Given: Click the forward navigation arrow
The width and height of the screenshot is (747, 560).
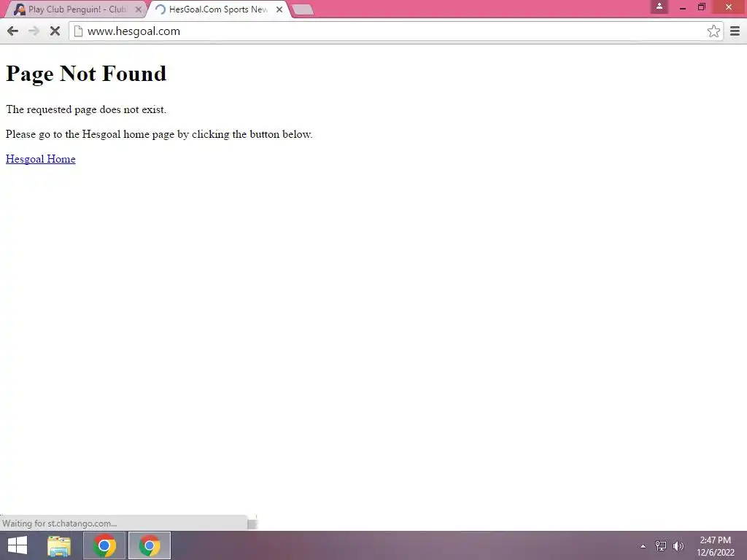Looking at the screenshot, I should tap(34, 31).
